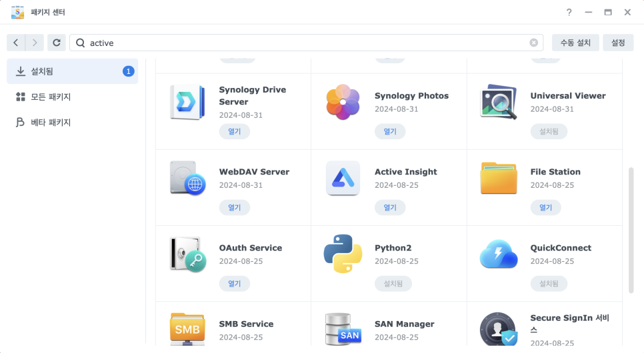The height and width of the screenshot is (353, 644).
Task: Click the OAuth Service title
Action: 251,248
